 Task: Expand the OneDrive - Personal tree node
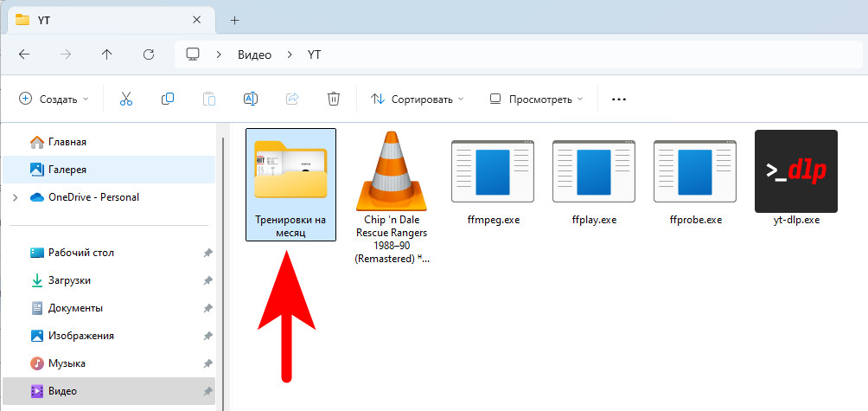coord(15,197)
